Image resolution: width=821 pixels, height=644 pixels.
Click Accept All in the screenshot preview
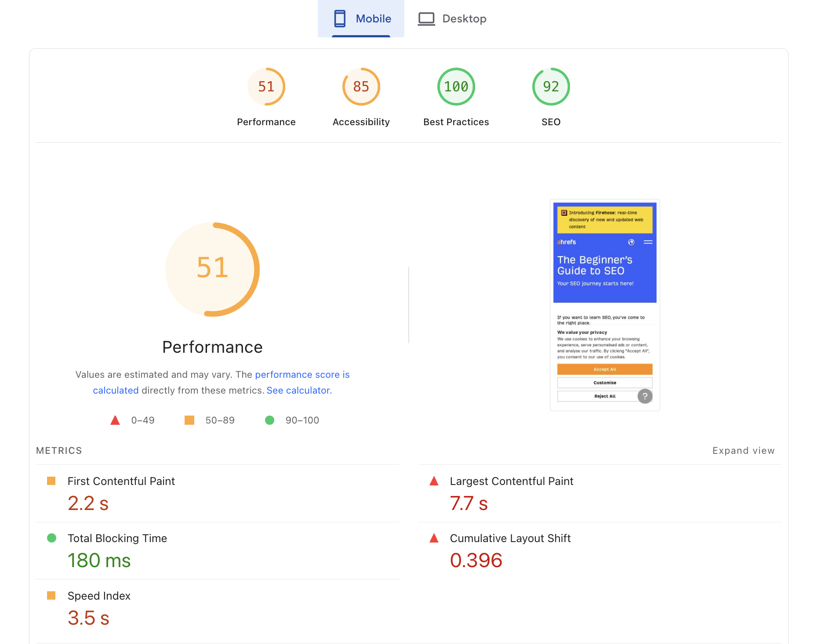(605, 369)
